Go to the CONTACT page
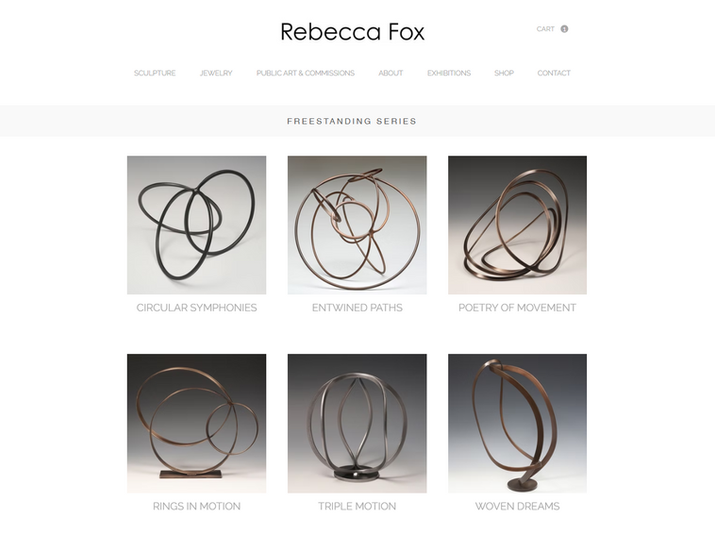This screenshot has width=715, height=551. 554,73
